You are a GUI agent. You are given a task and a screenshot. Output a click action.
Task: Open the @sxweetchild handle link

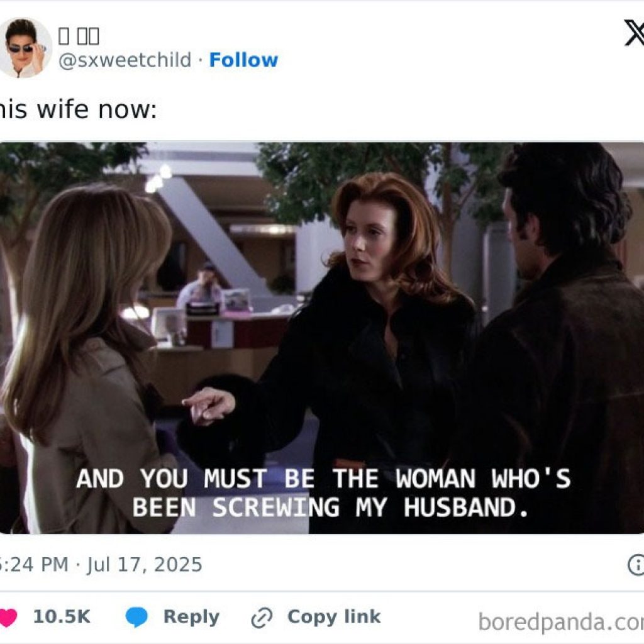point(125,60)
